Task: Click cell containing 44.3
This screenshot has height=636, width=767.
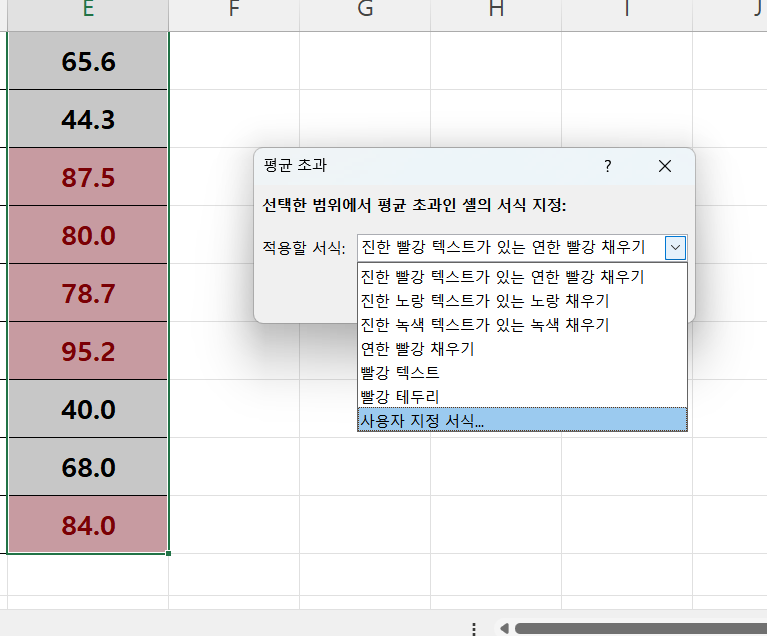Action: (x=88, y=119)
